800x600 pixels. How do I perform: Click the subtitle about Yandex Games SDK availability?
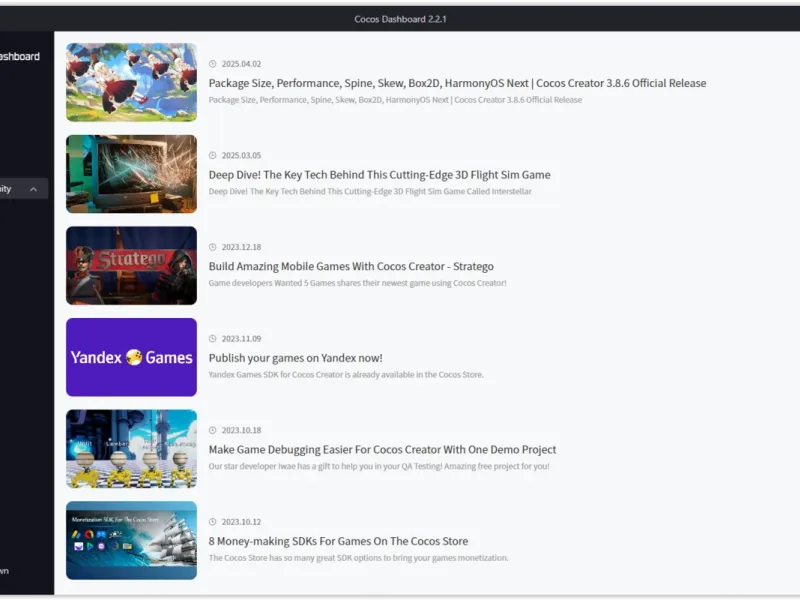click(346, 374)
